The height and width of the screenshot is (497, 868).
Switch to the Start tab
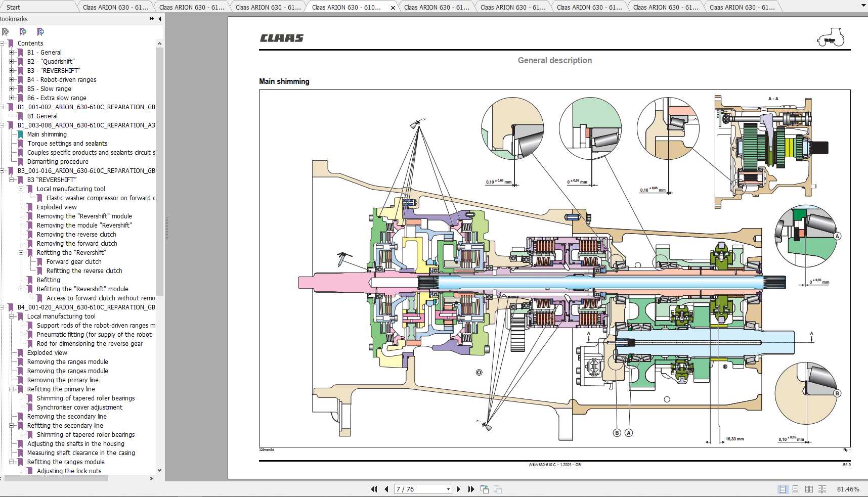click(x=14, y=7)
